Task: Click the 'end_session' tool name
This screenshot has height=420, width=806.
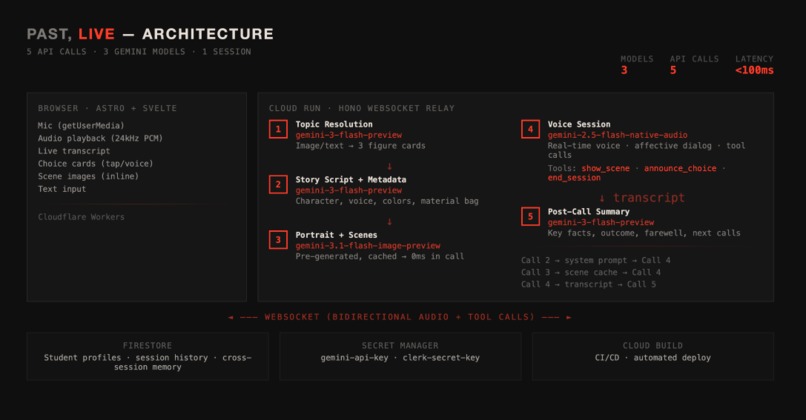Action: click(574, 178)
